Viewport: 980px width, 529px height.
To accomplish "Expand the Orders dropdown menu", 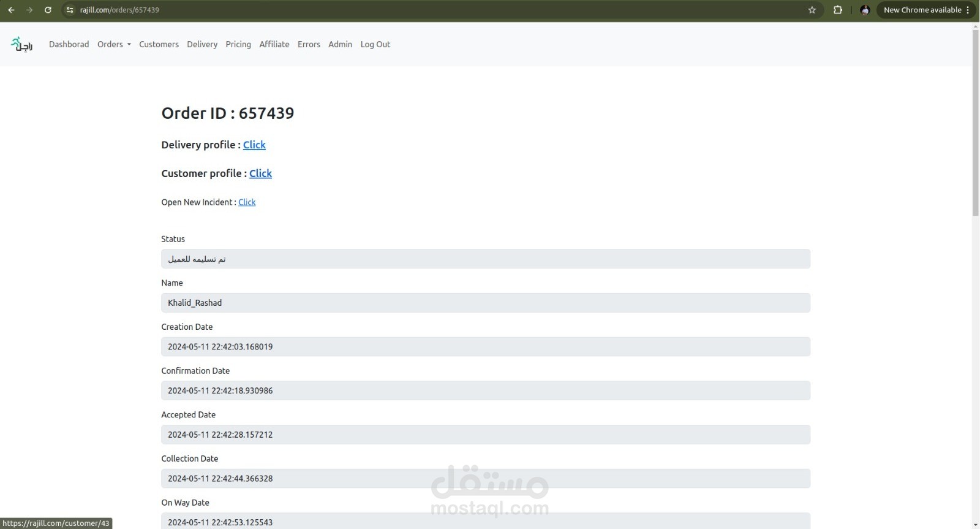I will click(x=114, y=44).
